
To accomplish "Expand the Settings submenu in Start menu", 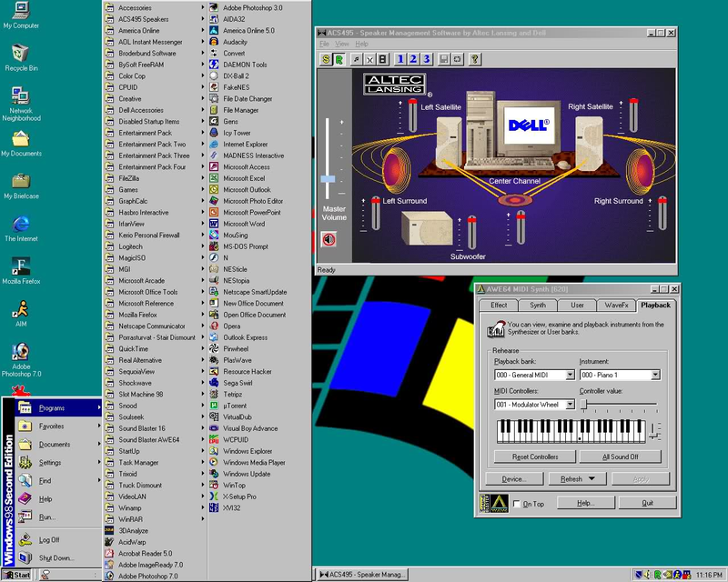I will 59,463.
